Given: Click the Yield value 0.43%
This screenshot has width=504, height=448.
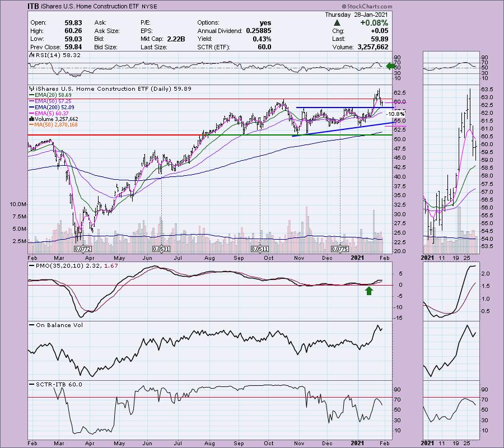Looking at the screenshot, I should pyautogui.click(x=262, y=39).
